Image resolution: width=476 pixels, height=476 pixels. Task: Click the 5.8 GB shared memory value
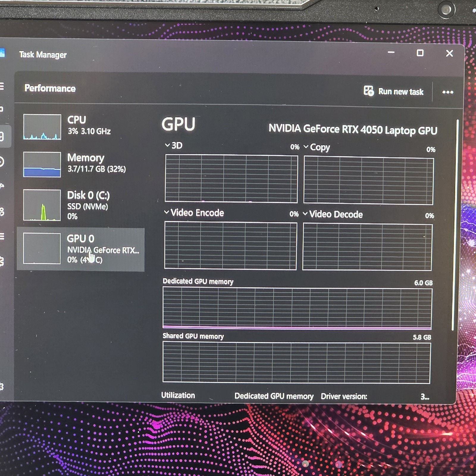click(422, 337)
